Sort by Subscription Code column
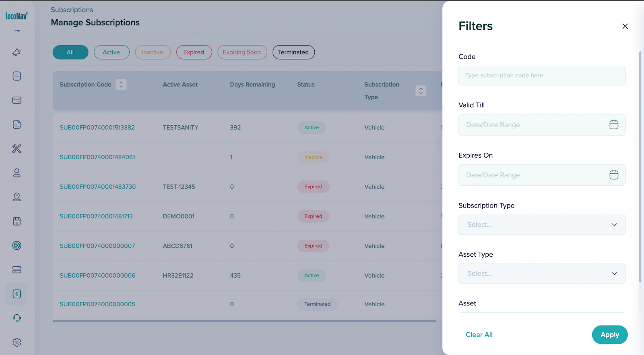The height and width of the screenshot is (355, 644). (121, 85)
